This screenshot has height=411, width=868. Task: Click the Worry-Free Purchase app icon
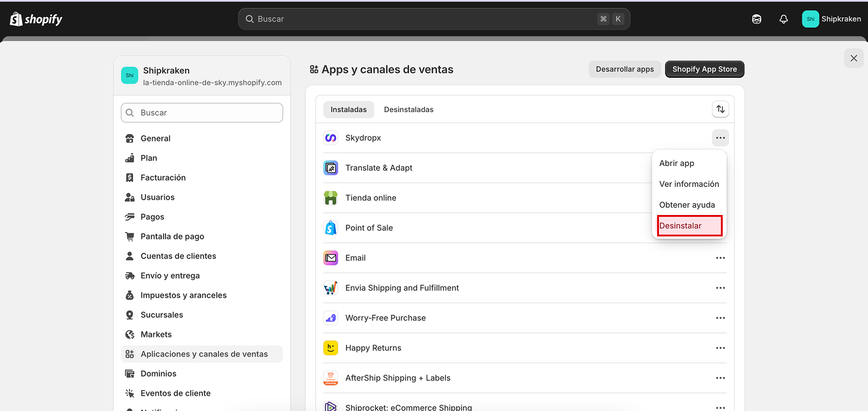coord(331,318)
